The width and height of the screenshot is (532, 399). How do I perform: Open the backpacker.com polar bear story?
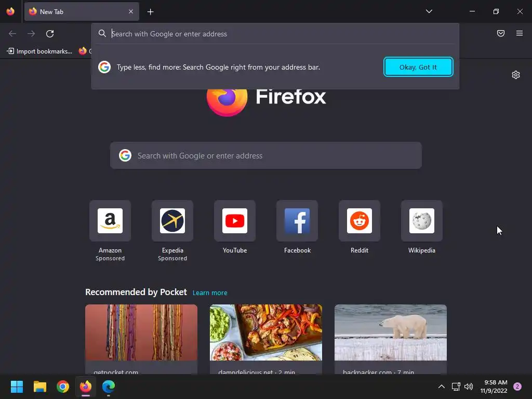[x=391, y=332]
